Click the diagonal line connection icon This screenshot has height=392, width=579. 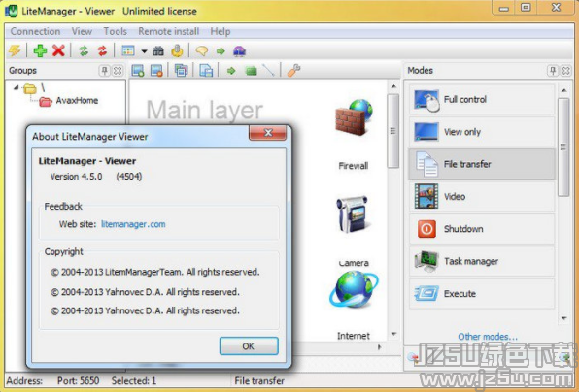point(268,70)
